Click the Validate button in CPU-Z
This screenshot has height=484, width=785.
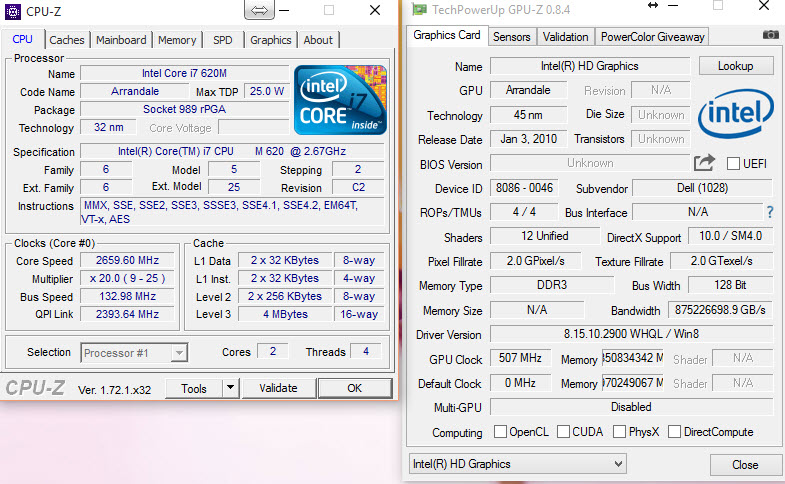coord(278,388)
